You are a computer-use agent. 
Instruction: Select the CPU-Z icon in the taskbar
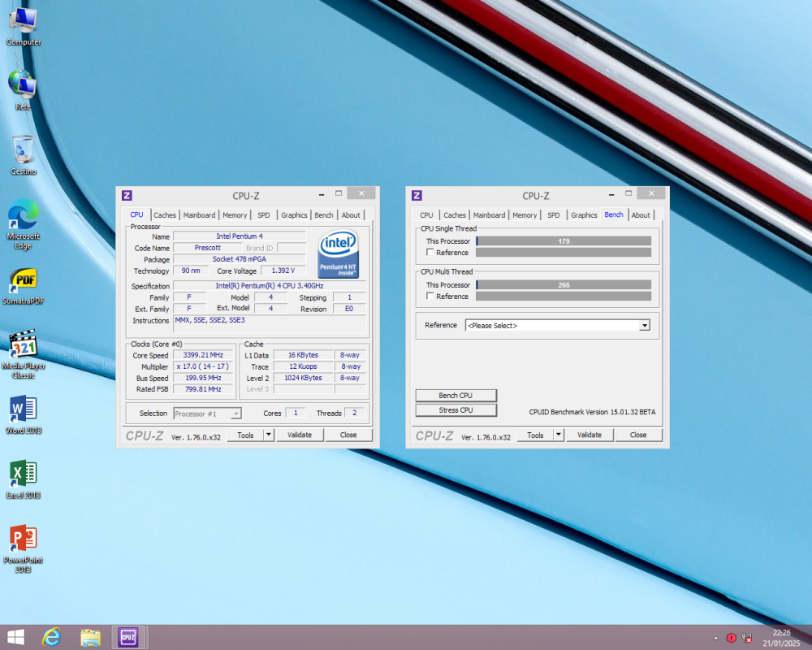point(127,637)
